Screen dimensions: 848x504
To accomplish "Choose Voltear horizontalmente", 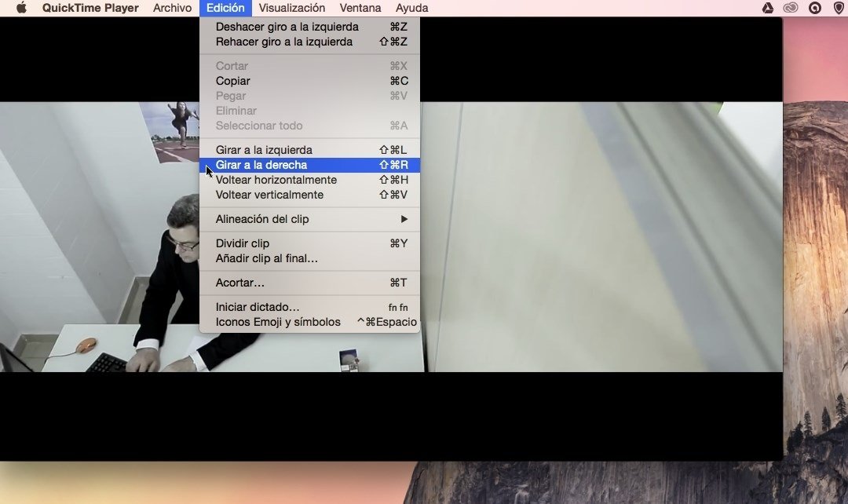I will pyautogui.click(x=309, y=180).
